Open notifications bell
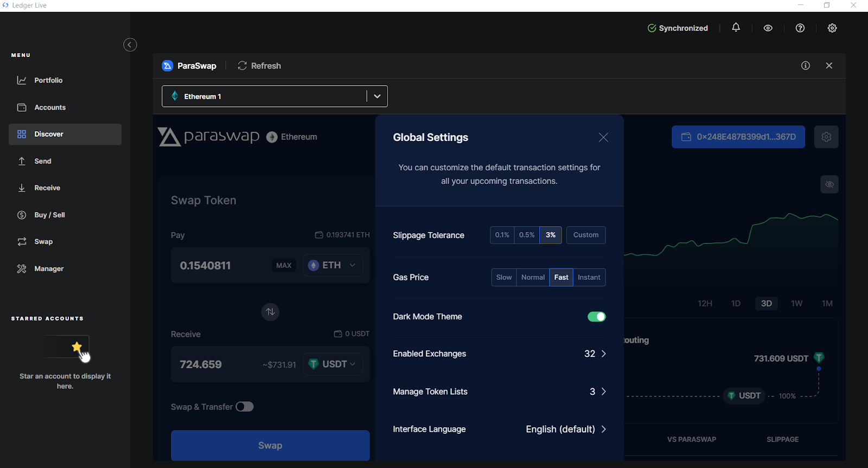Image resolution: width=868 pixels, height=468 pixels. [736, 28]
